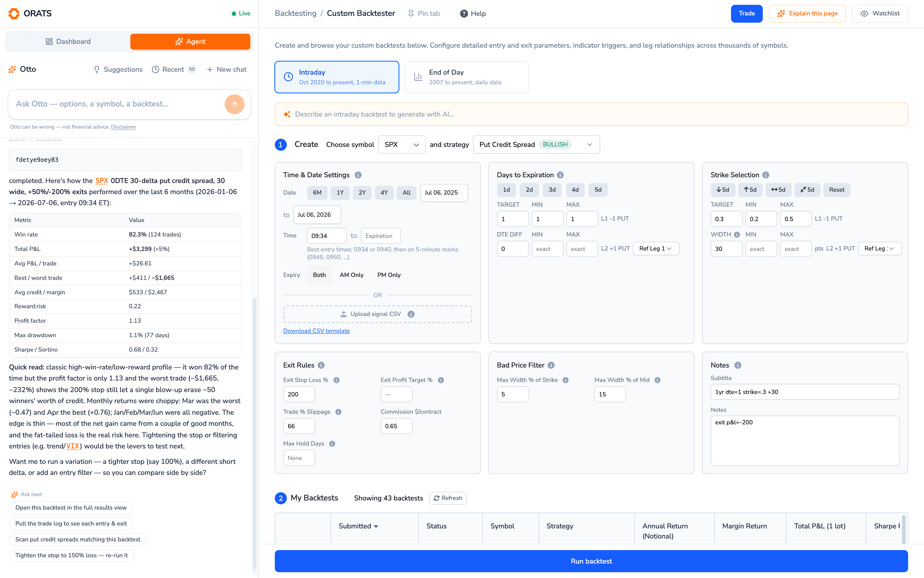
Task: Sort by the Submitted column arrow
Action: (x=376, y=526)
